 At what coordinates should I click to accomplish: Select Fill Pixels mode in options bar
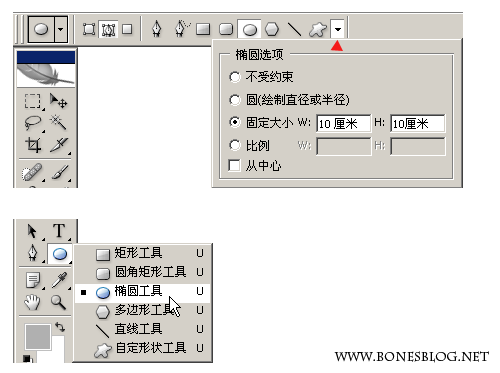coord(127,29)
